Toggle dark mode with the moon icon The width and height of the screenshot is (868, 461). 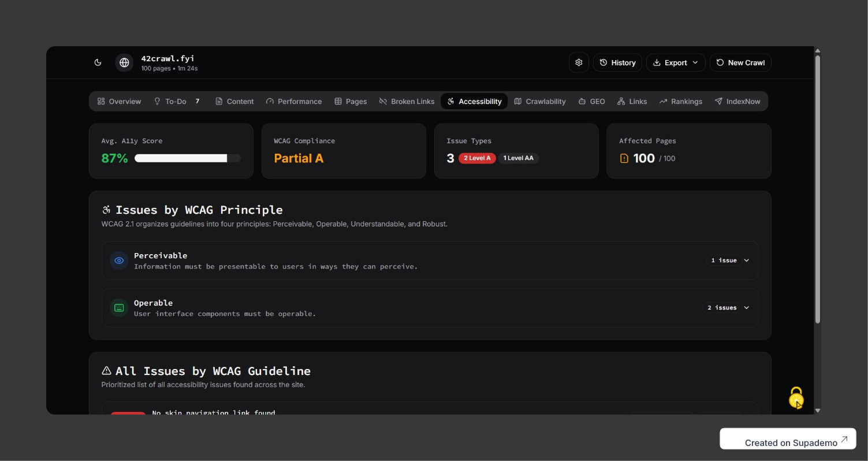point(98,62)
